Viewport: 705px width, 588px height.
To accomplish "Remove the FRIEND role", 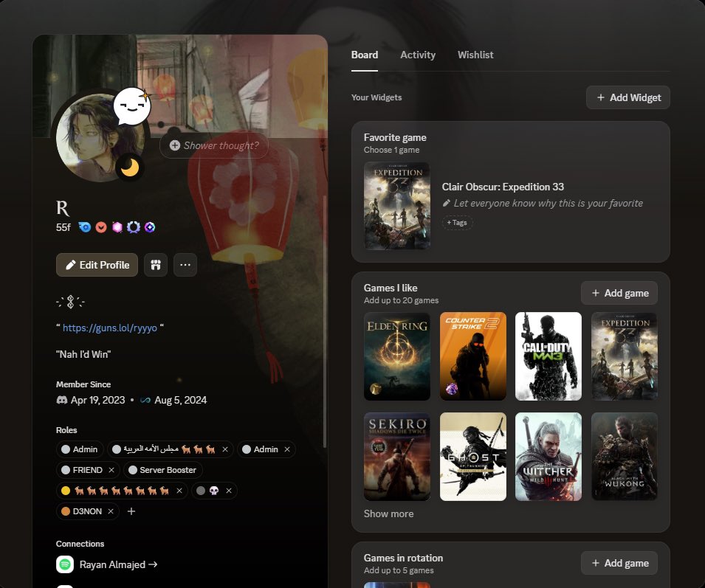I will coord(111,470).
